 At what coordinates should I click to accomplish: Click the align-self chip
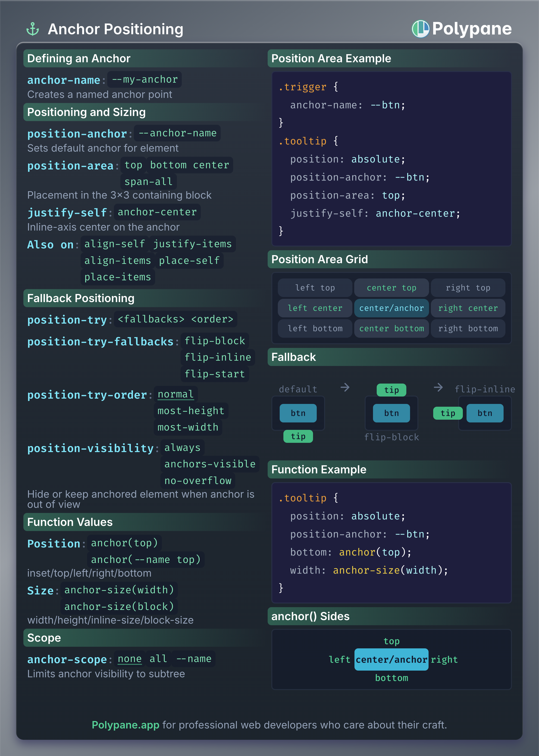click(x=115, y=244)
